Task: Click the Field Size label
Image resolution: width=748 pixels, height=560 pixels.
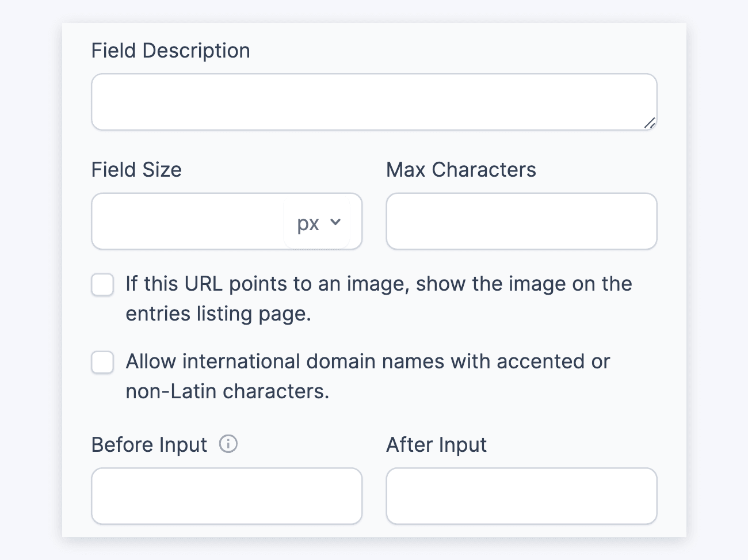Action: (136, 170)
